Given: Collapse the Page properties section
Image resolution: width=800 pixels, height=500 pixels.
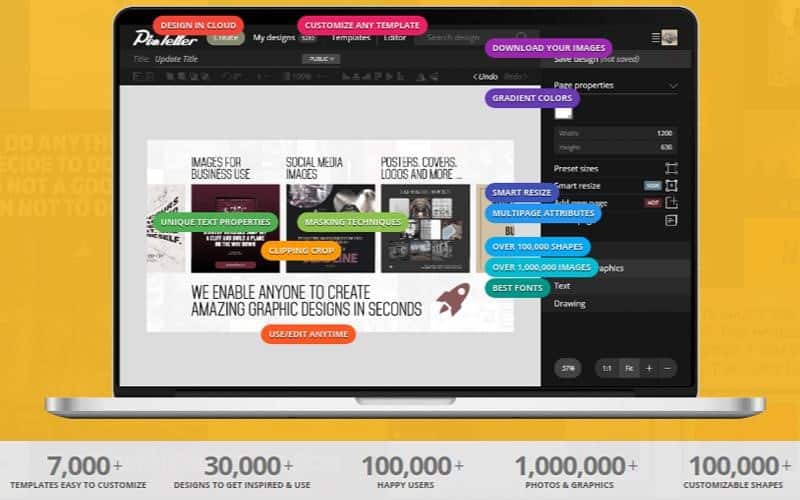Looking at the screenshot, I should click(673, 86).
